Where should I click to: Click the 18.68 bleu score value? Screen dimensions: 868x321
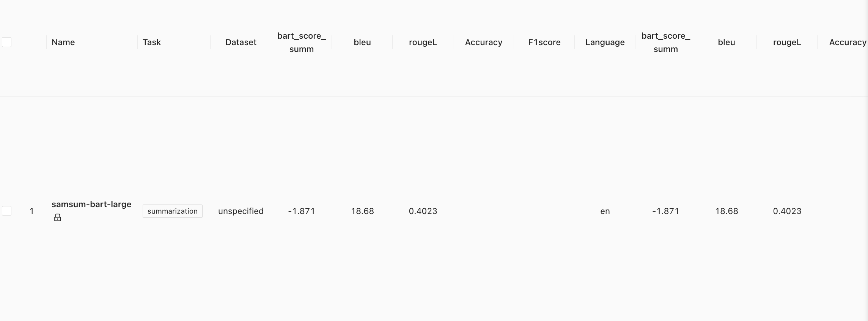click(362, 211)
